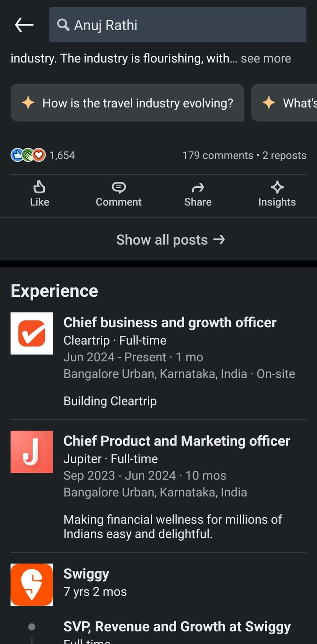Click in the Anuj Rathi search field

point(184,25)
